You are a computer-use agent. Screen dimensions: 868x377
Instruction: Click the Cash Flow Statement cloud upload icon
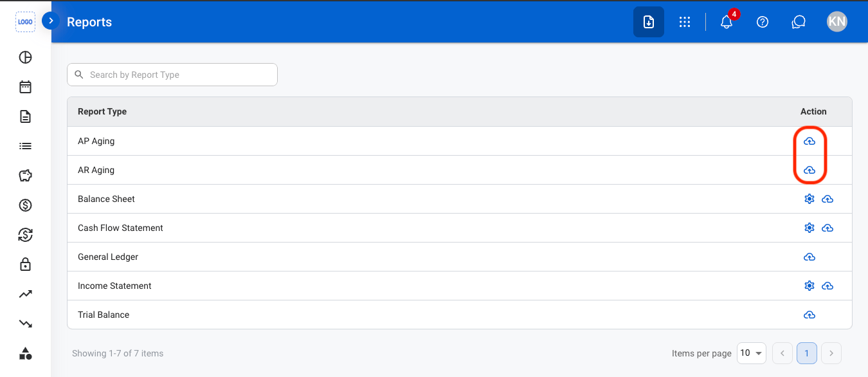(x=827, y=228)
